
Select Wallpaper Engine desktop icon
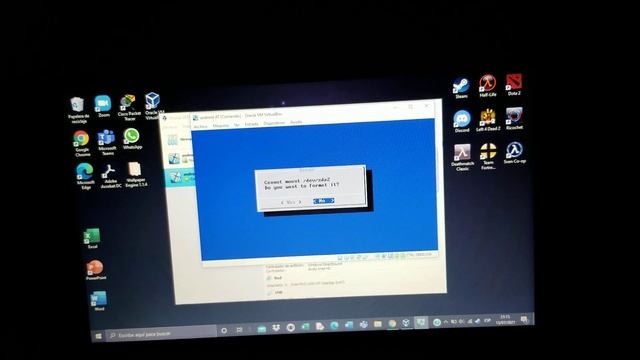[136, 174]
